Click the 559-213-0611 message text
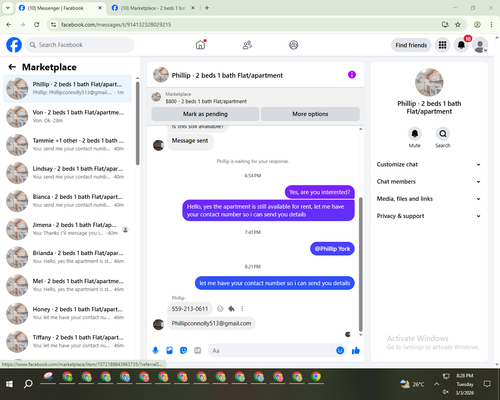500x400 pixels. [190, 309]
